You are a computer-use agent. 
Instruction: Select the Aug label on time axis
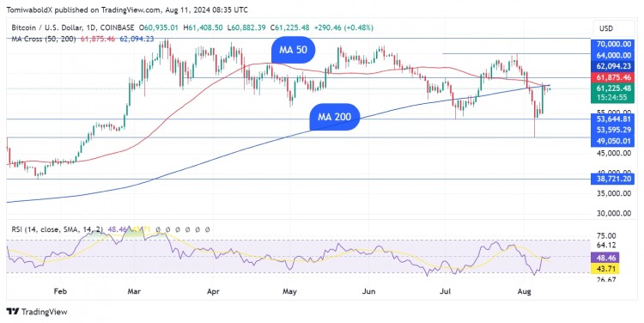click(x=524, y=291)
